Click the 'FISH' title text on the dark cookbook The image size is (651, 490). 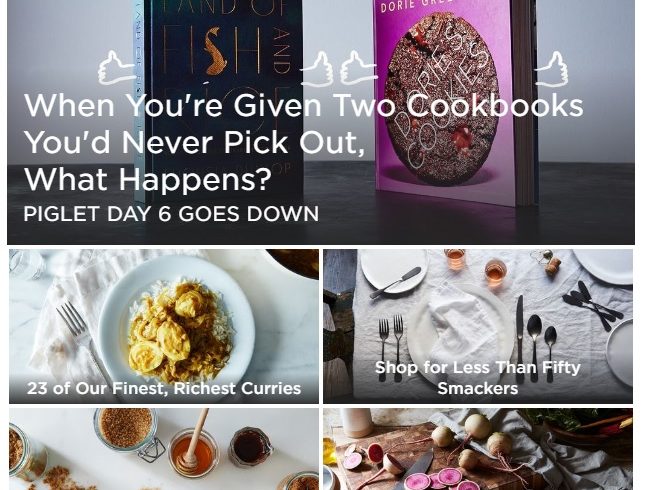click(212, 51)
